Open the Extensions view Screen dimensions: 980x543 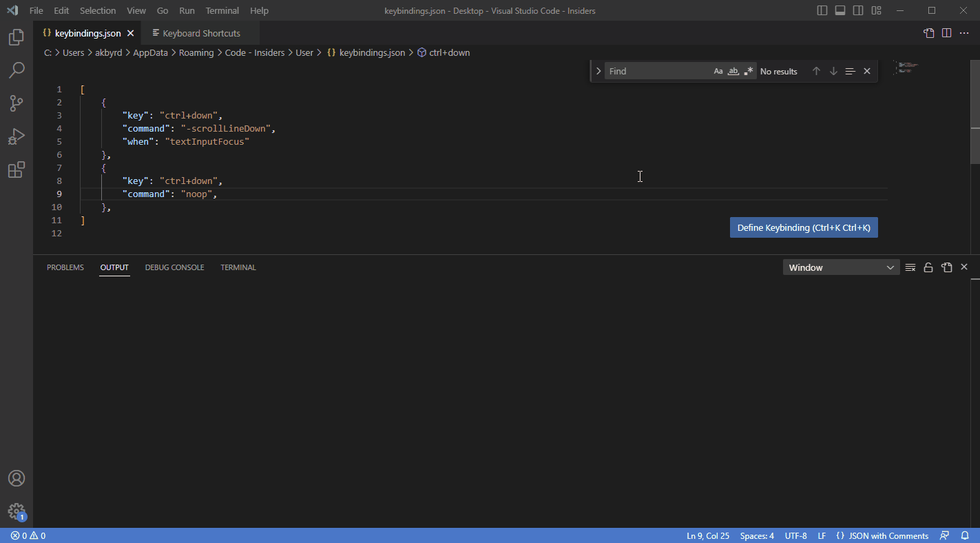pos(17,170)
